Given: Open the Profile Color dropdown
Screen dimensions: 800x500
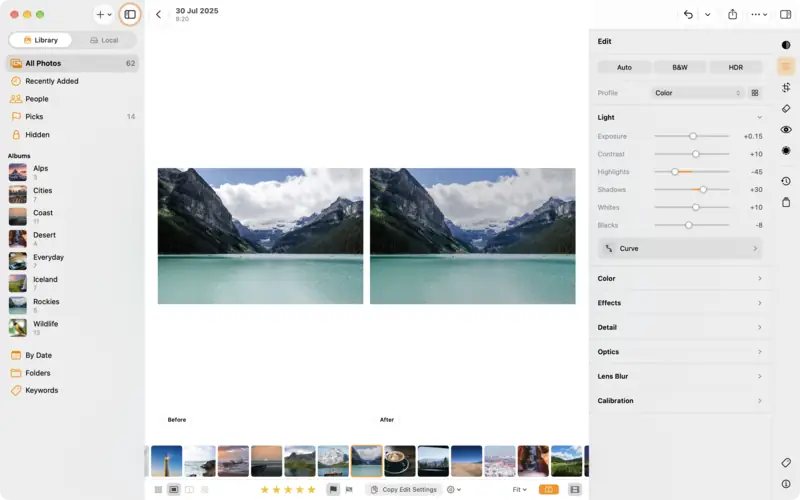Looking at the screenshot, I should click(697, 93).
